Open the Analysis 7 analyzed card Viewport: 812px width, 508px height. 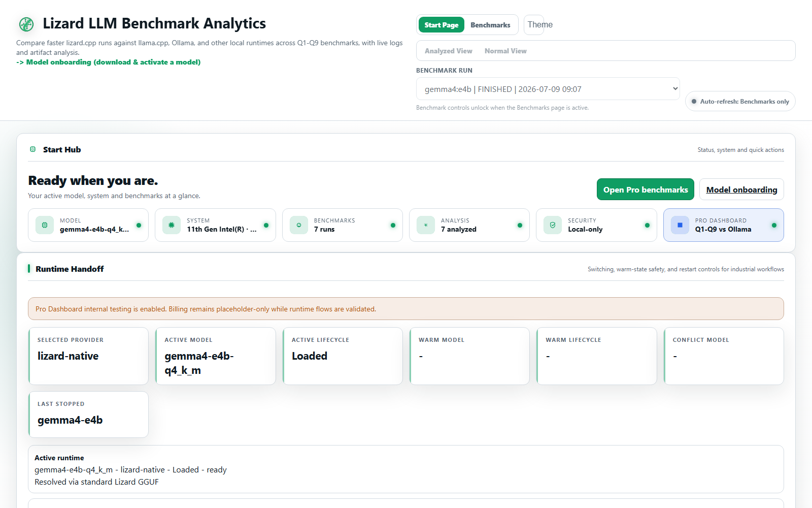pos(469,225)
